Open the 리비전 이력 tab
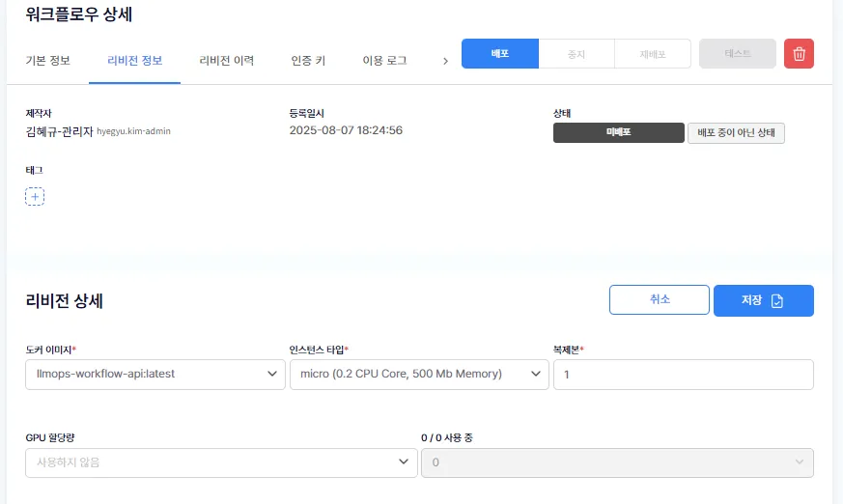 pos(227,61)
